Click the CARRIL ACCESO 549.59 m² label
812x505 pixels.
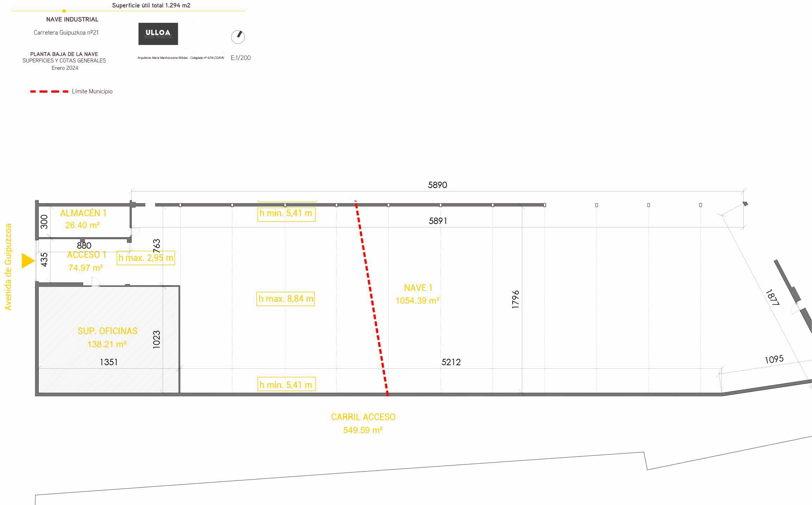[363, 423]
